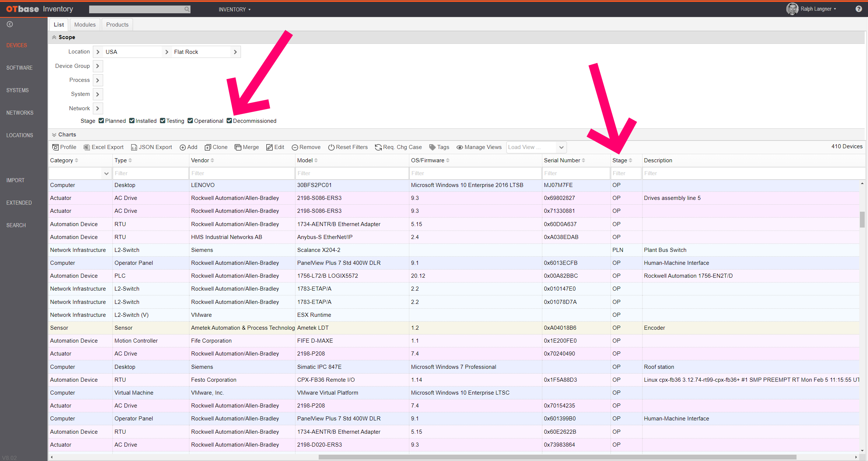Open the INVENTORY top menu
This screenshot has width=868, height=461.
click(235, 9)
